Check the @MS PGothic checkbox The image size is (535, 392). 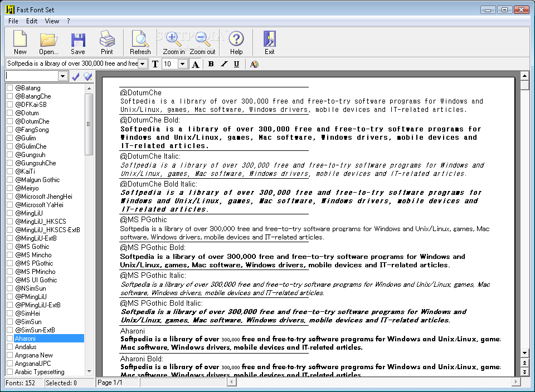(10, 263)
